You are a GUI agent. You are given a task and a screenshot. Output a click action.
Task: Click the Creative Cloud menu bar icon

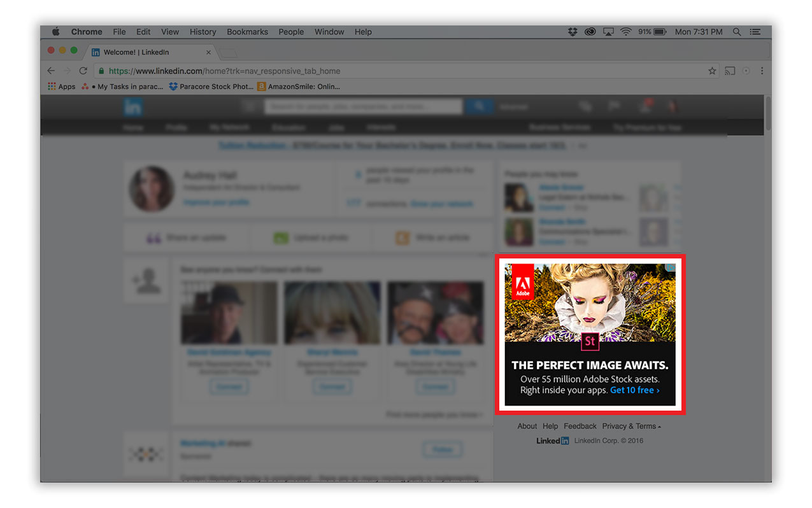point(590,32)
